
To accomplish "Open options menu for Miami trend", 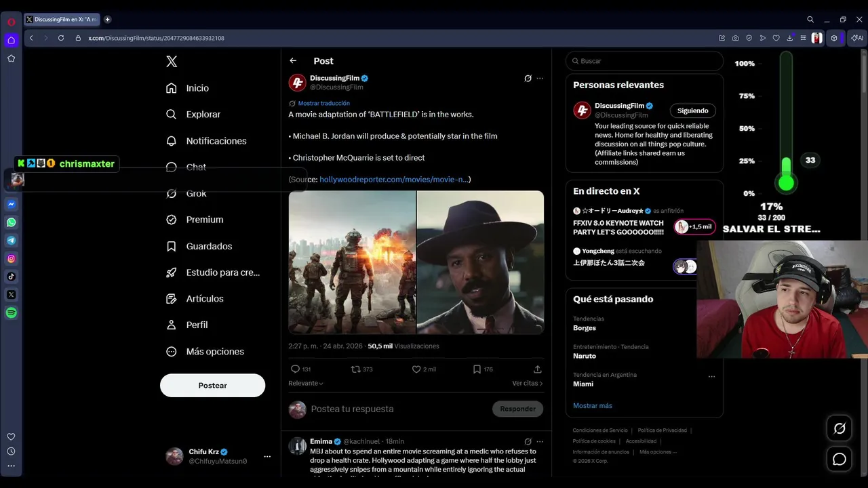I will 711,376.
